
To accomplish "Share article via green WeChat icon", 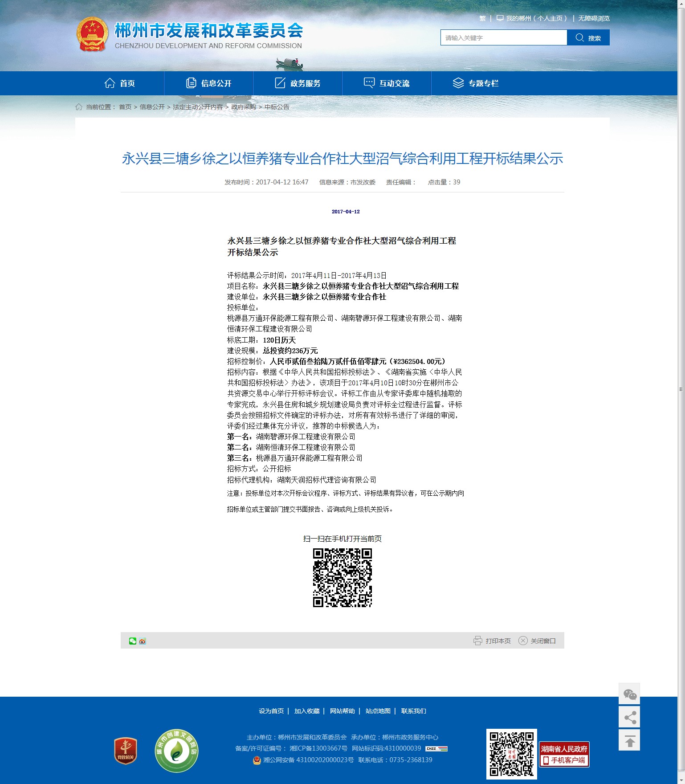I will (x=133, y=641).
